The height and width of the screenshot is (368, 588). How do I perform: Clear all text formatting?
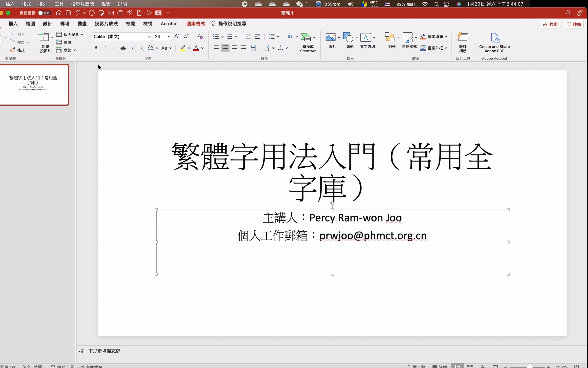[200, 36]
